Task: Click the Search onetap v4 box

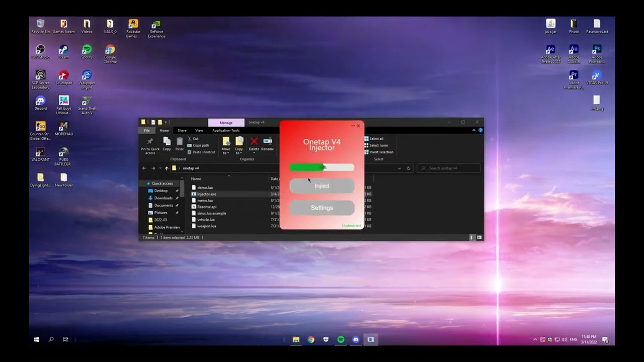Action: click(x=448, y=168)
